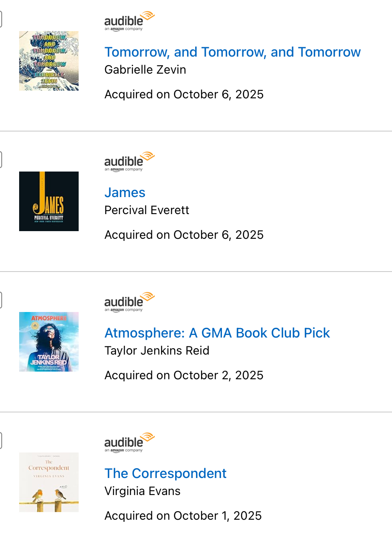This screenshot has width=392, height=541.
Task: Open The Correspondent title link
Action: coord(165,473)
